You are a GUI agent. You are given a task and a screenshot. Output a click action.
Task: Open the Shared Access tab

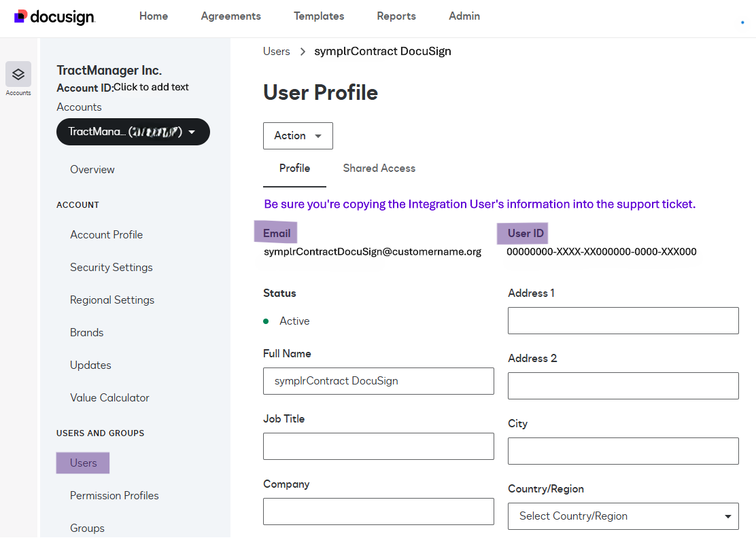(x=379, y=168)
